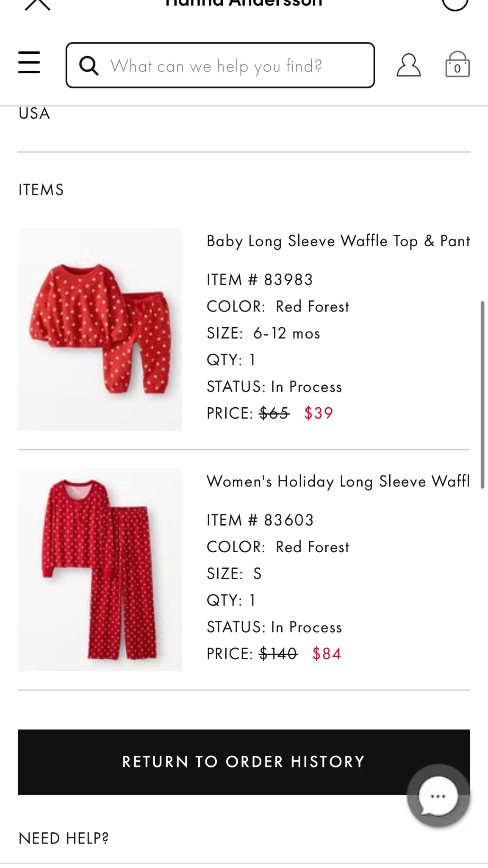Open the Hanna Andersson logo at the top

pos(244,3)
